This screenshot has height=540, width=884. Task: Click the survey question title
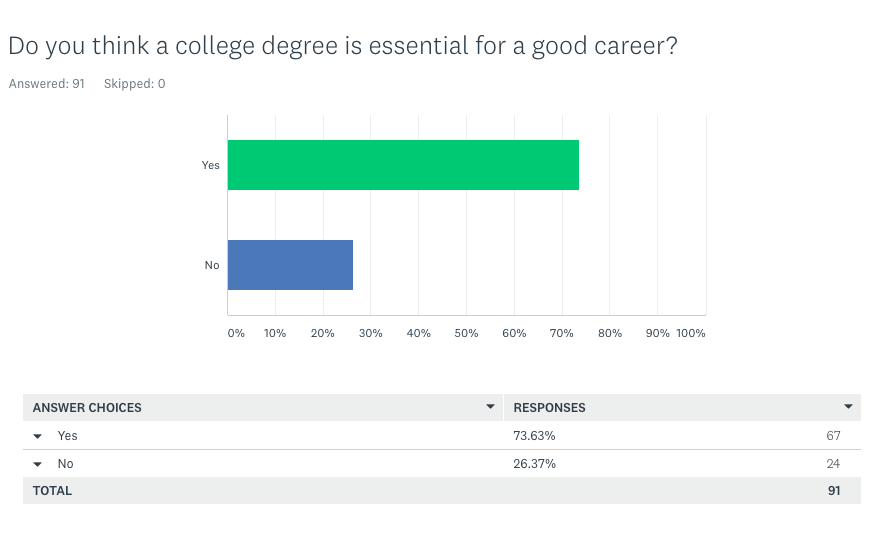click(343, 46)
